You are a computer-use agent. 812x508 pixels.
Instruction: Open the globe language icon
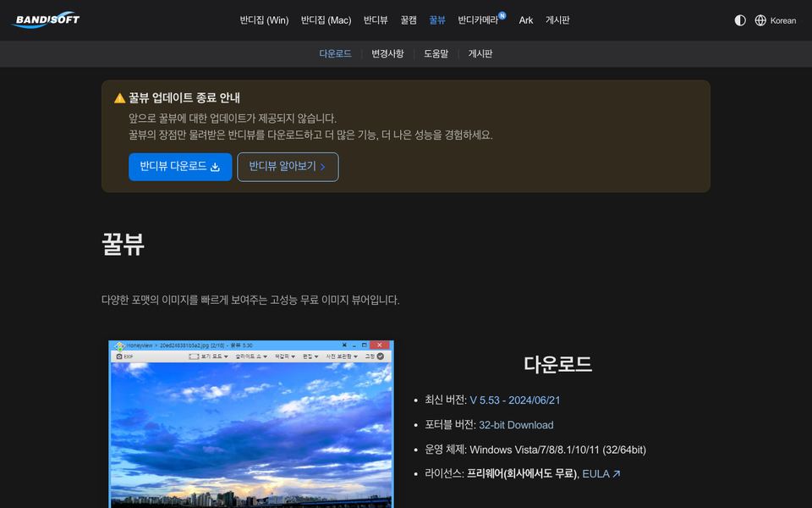click(x=760, y=20)
